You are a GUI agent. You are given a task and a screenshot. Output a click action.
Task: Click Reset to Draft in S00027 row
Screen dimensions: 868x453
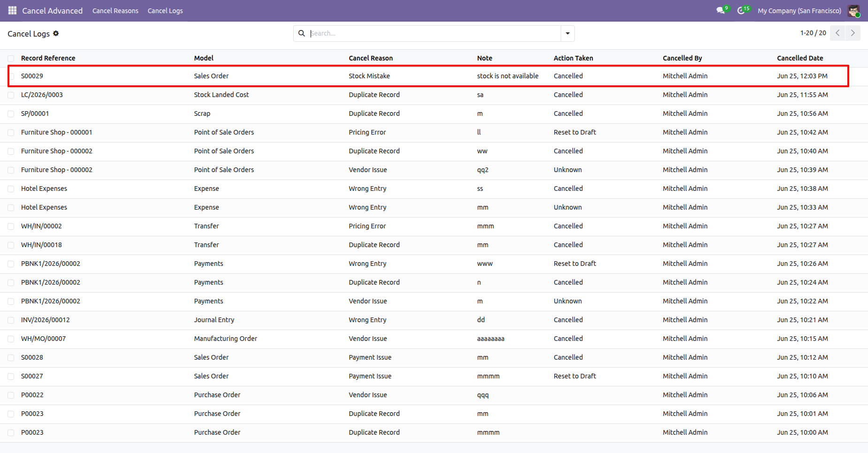[575, 376]
